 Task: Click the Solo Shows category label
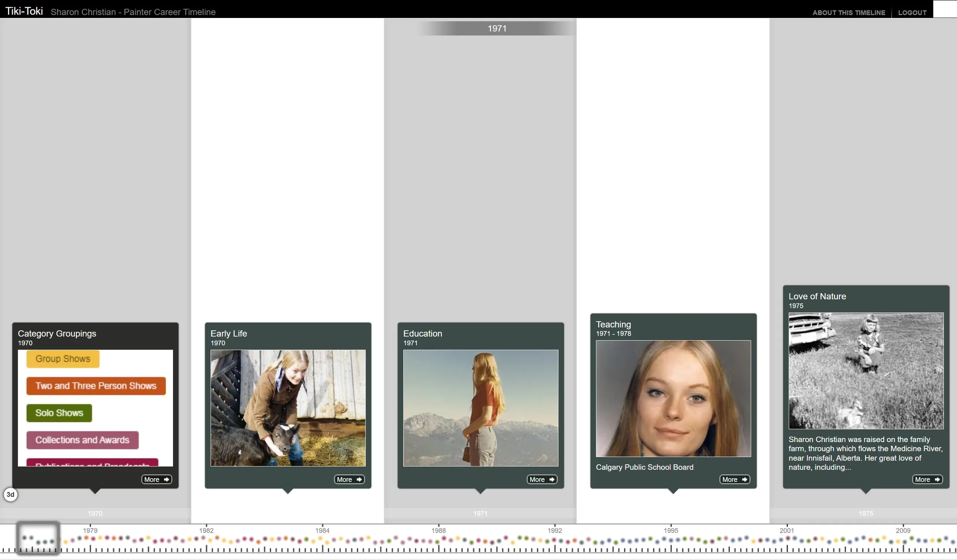pyautogui.click(x=59, y=413)
